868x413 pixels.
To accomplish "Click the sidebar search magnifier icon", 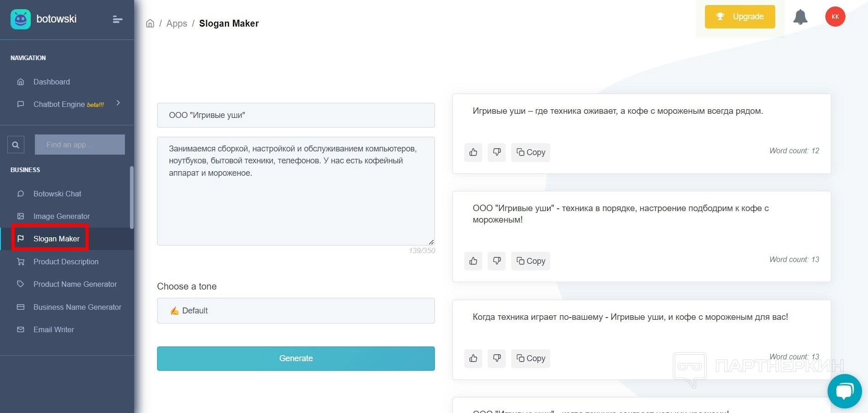I will pos(16,145).
